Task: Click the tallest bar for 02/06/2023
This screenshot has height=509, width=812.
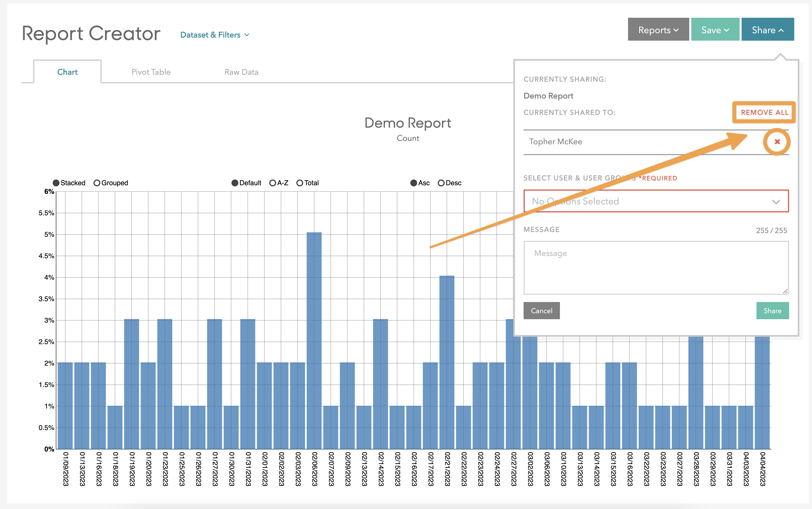Action: click(x=314, y=340)
